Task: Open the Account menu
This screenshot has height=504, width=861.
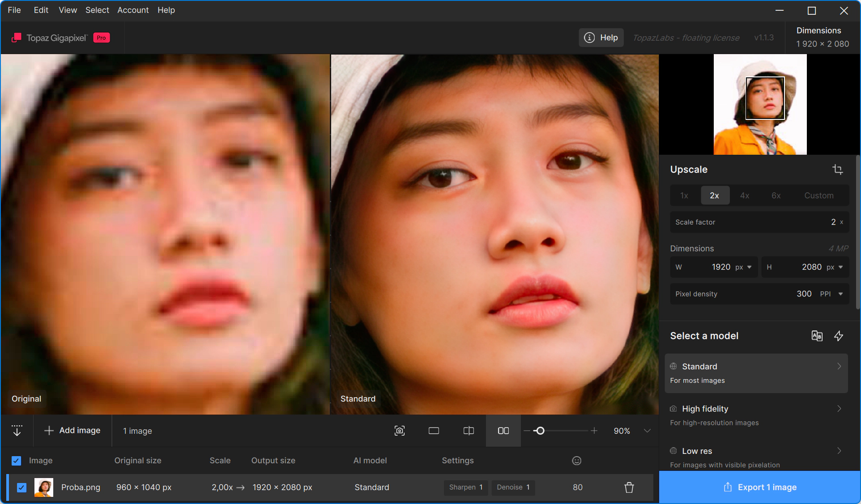Action: [132, 10]
